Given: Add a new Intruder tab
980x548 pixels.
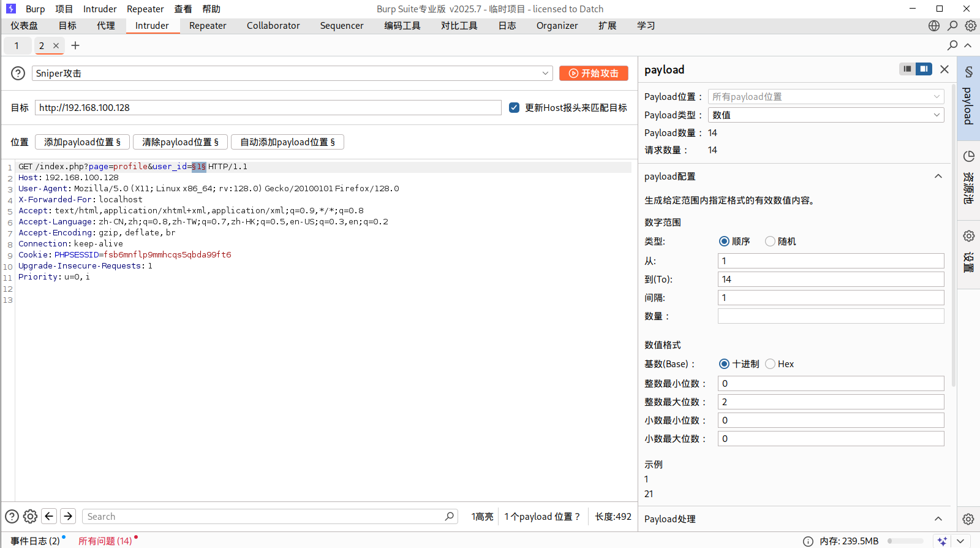Looking at the screenshot, I should [75, 45].
